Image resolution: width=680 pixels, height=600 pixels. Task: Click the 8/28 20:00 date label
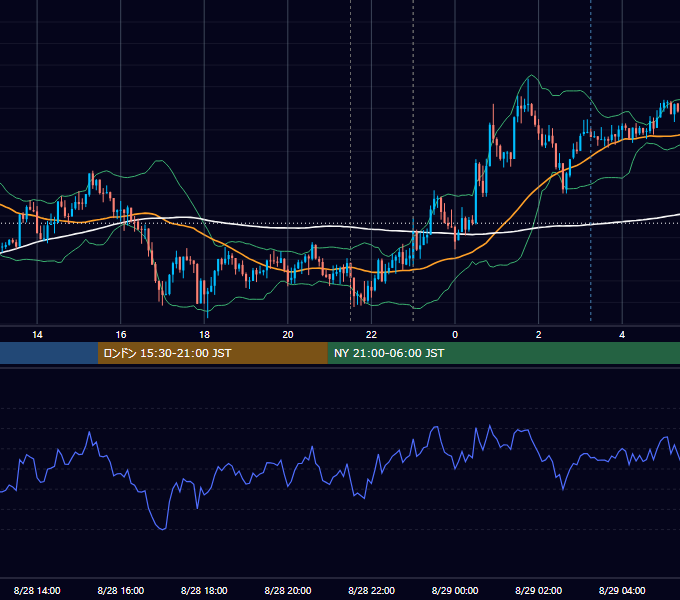point(288,590)
